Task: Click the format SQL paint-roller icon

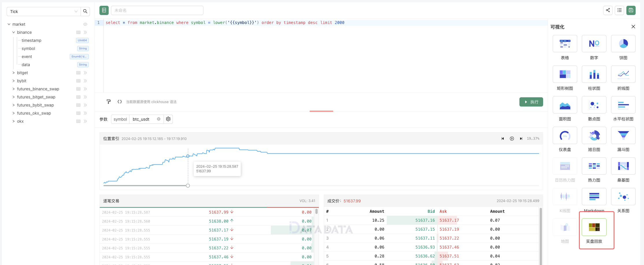Action: 109,102
